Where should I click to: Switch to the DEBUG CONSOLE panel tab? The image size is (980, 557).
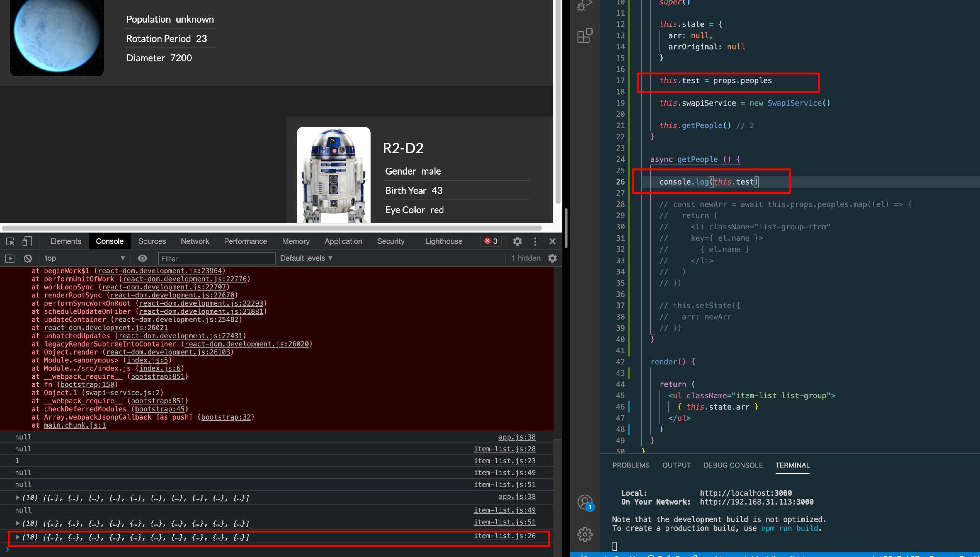733,465
